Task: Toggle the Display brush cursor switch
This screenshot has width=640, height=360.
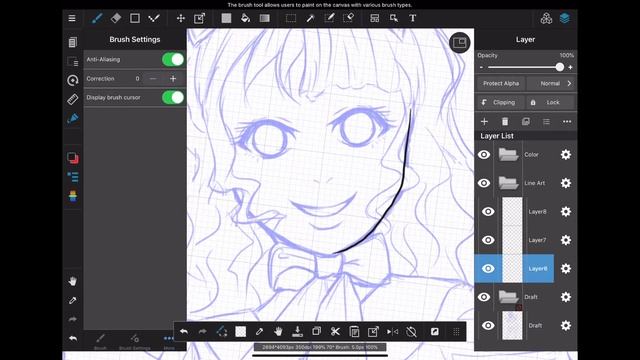Action: (x=173, y=98)
